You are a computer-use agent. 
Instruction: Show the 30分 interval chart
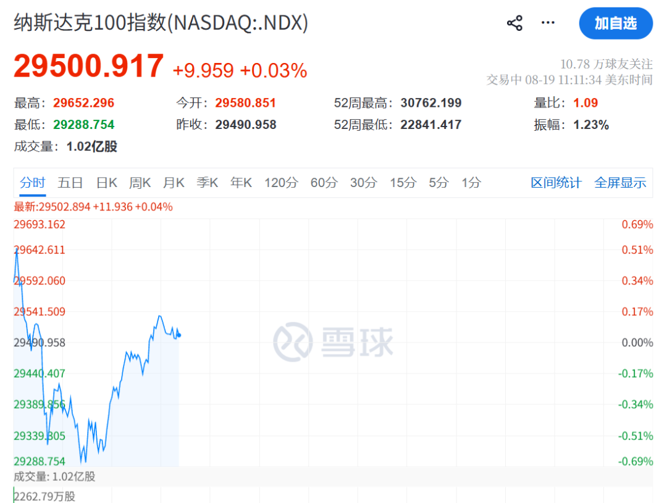(364, 183)
